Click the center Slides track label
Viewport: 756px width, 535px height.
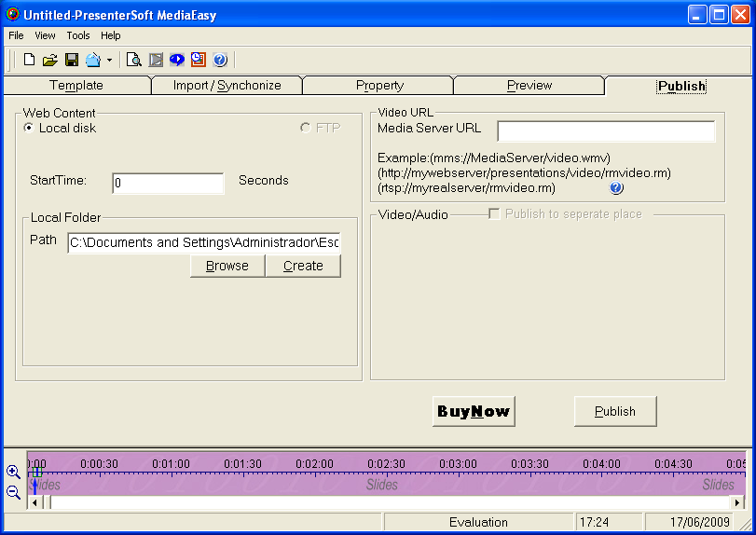pyautogui.click(x=382, y=485)
